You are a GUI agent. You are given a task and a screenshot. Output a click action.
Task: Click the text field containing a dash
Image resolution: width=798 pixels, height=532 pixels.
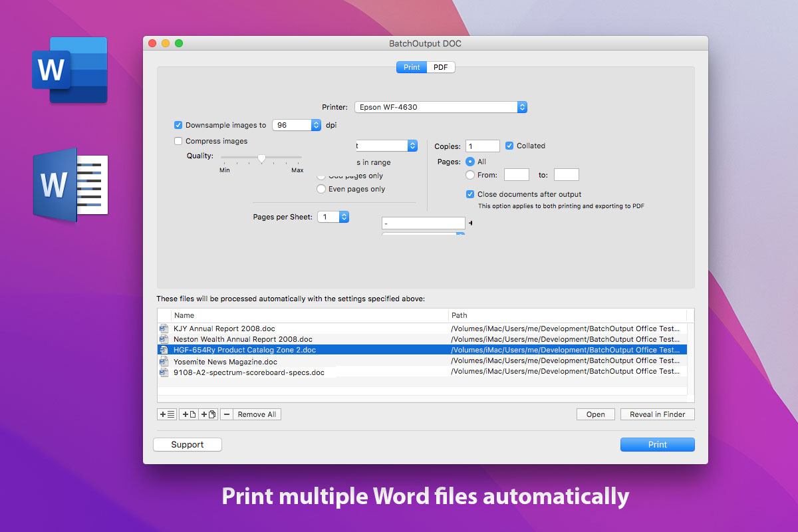(424, 223)
